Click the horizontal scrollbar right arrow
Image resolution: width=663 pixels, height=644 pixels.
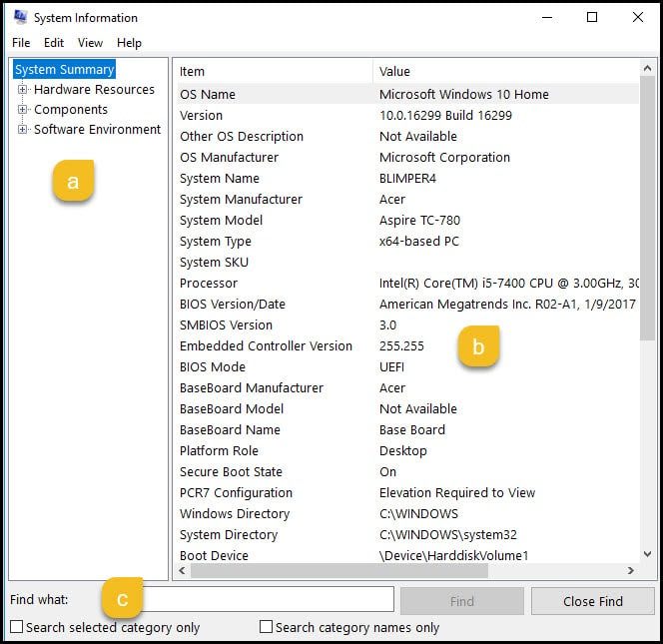pyautogui.click(x=631, y=570)
